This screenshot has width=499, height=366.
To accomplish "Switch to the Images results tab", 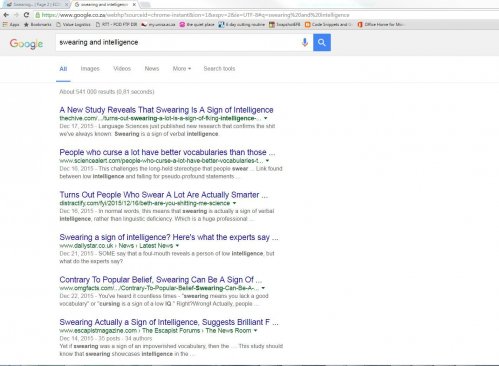I will click(x=90, y=69).
